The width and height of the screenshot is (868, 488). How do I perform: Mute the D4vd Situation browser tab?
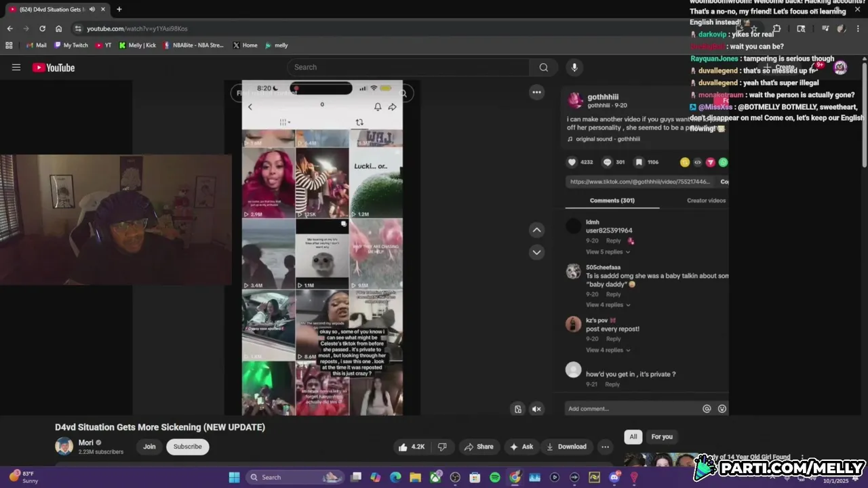(92, 9)
